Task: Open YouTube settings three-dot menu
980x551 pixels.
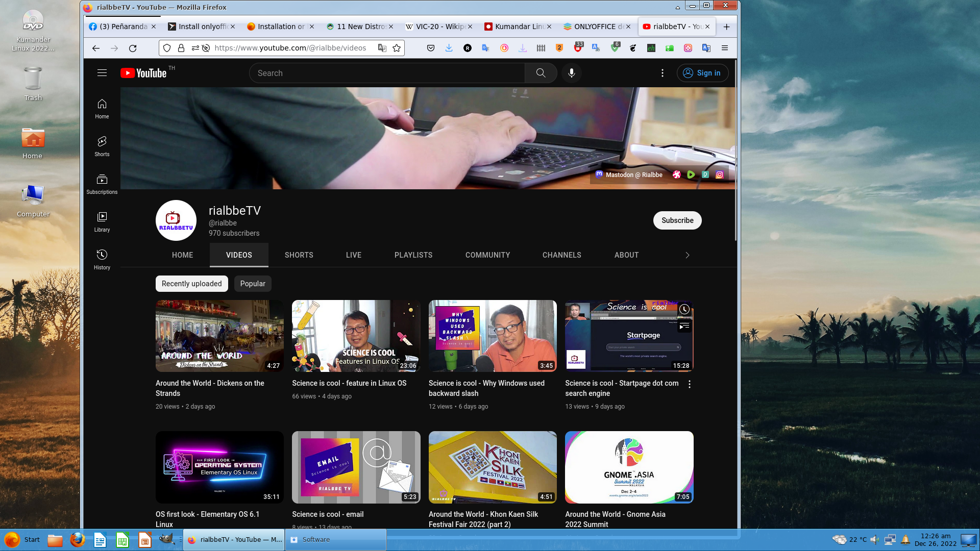Action: pyautogui.click(x=663, y=73)
